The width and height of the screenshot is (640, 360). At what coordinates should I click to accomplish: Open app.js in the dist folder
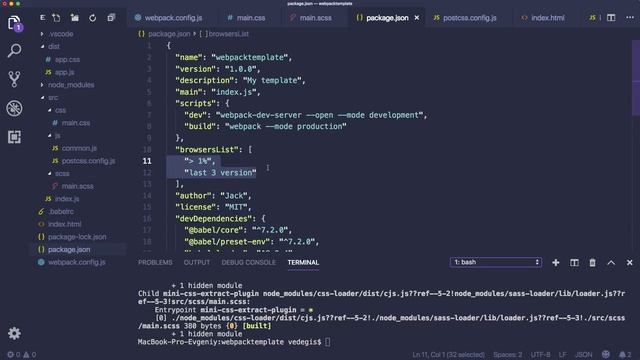tap(64, 72)
